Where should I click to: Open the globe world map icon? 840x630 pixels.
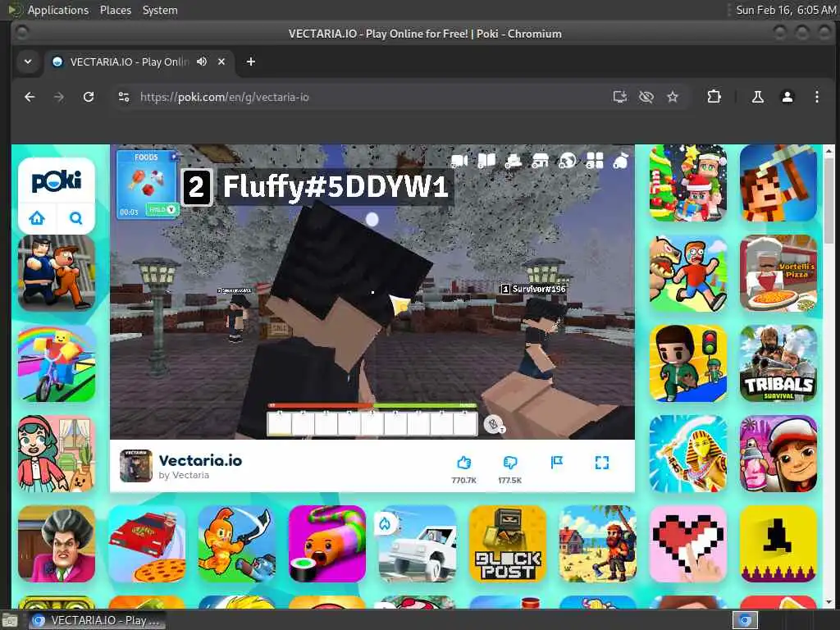(x=567, y=160)
